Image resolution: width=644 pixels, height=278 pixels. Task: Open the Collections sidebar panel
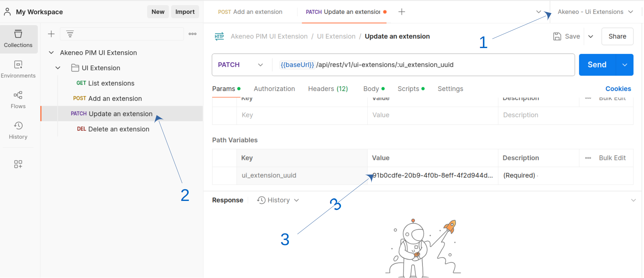click(x=18, y=39)
